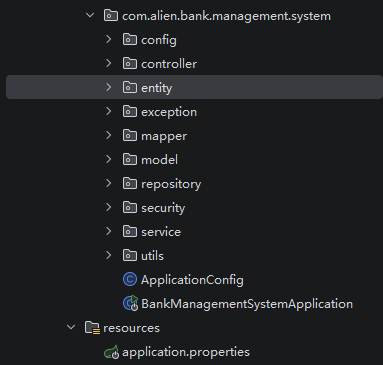
Task: Select the repository package label
Action: point(171,184)
